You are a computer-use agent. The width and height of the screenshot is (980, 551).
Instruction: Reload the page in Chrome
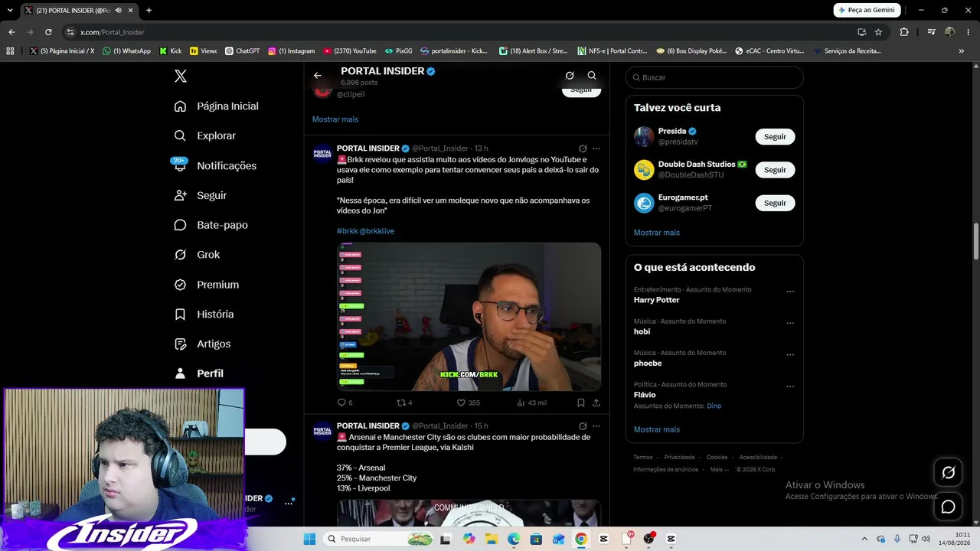tap(48, 32)
